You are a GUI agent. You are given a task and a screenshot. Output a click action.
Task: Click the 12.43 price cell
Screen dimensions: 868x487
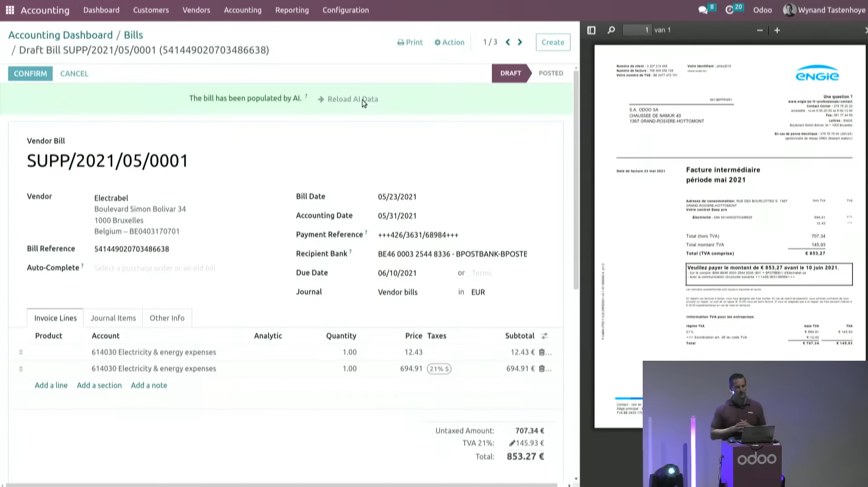tap(413, 352)
